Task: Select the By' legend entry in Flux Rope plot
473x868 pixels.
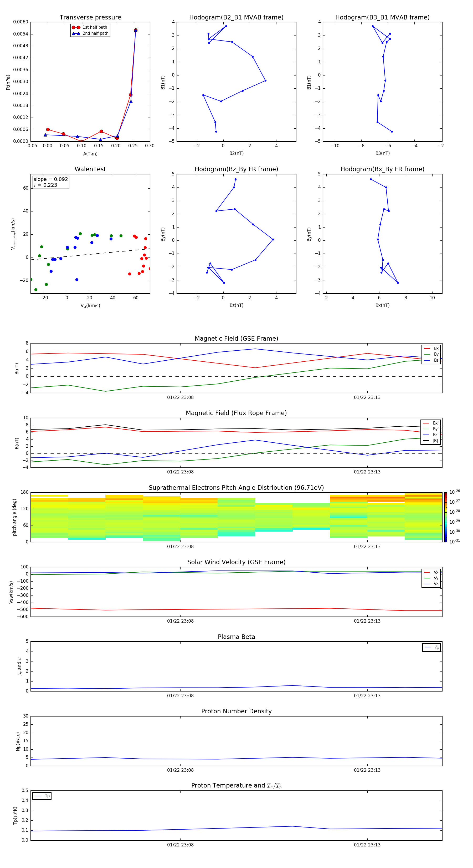Action: tap(431, 429)
